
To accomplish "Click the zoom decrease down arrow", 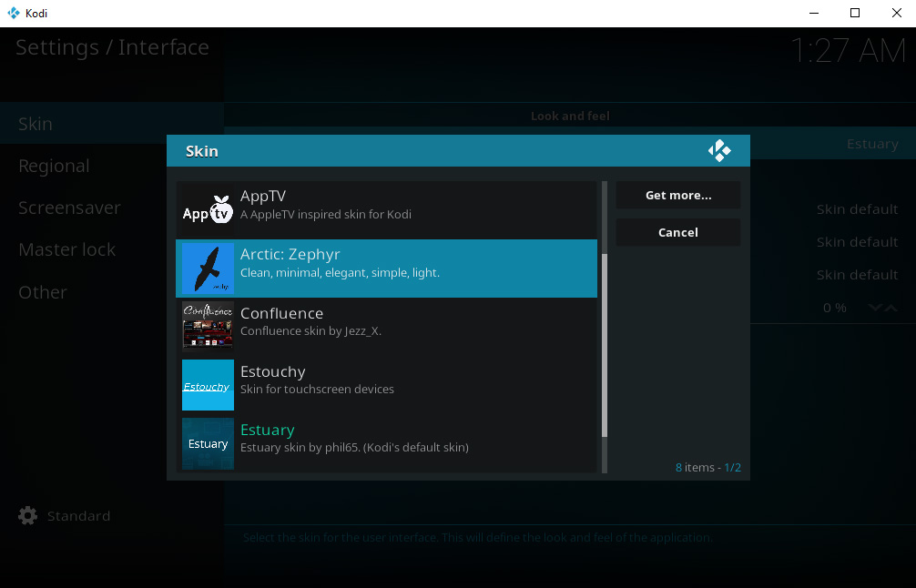I will (x=874, y=308).
